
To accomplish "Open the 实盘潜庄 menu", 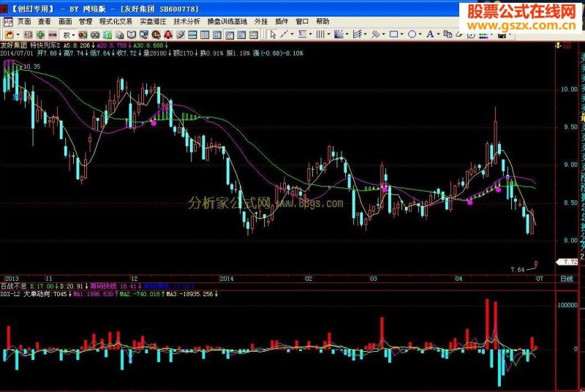I will pos(153,22).
